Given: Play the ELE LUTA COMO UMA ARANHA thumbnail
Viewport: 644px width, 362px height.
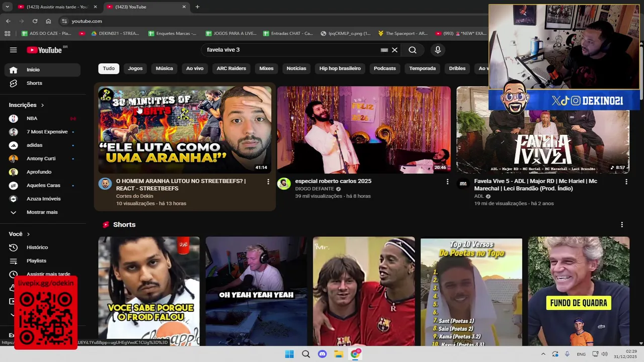Looking at the screenshot, I should (x=185, y=130).
